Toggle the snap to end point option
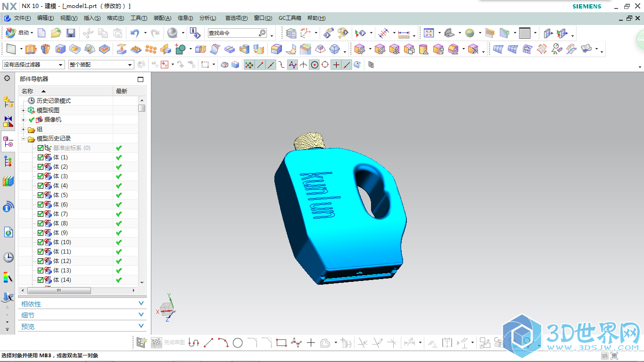 click(x=260, y=65)
